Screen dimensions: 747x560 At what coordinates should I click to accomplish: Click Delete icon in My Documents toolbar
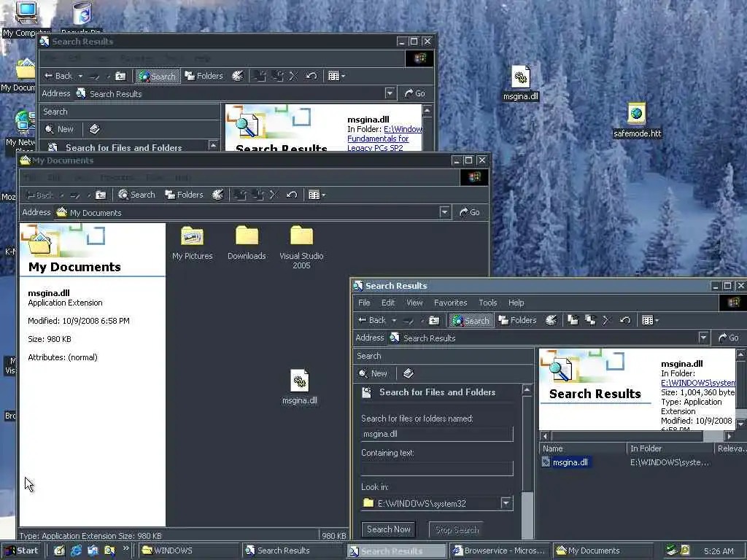(x=274, y=195)
